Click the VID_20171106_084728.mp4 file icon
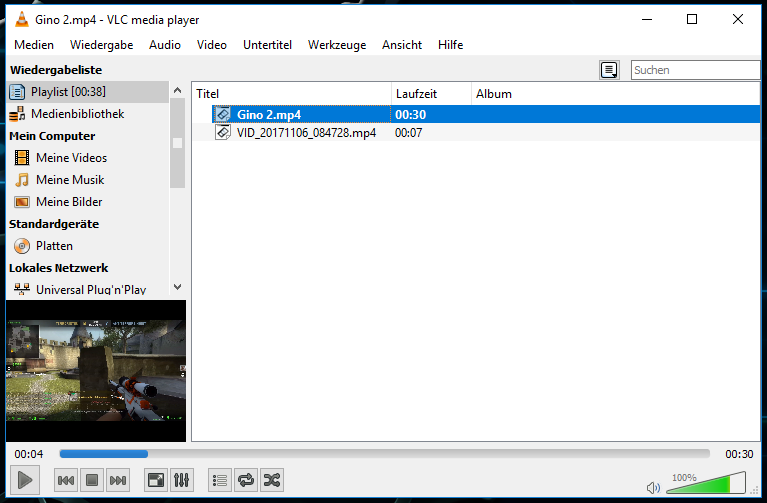The width and height of the screenshot is (767, 503). click(x=223, y=133)
